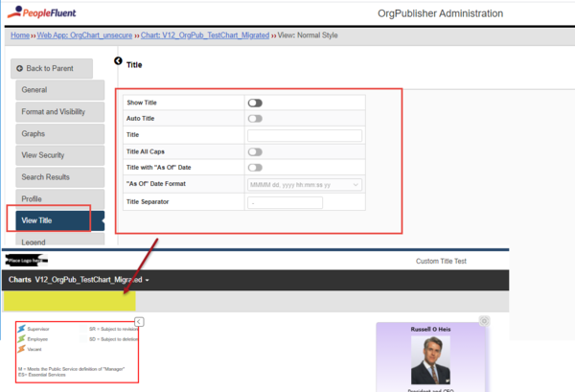Open the "As Of" Date Format dropdown
The width and height of the screenshot is (575, 392).
point(305,185)
